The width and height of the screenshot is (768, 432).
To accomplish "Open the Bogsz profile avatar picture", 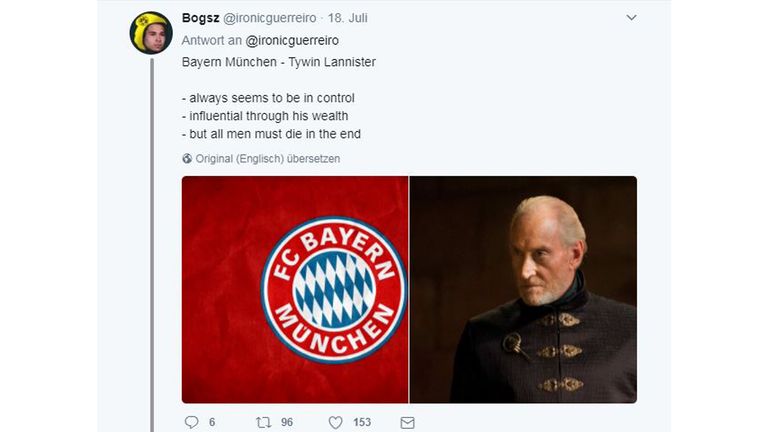I will (x=151, y=33).
